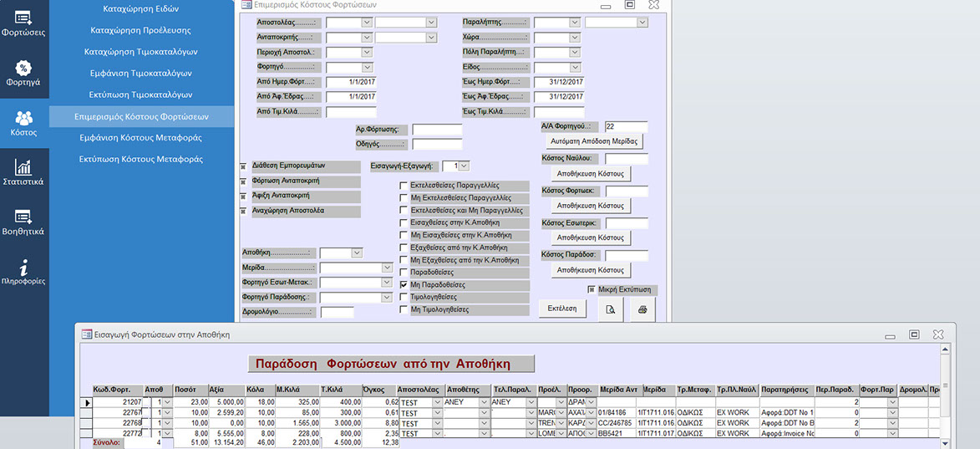Open the Φορτώσεις sidebar section
The height and width of the screenshot is (449, 980).
[x=23, y=23]
